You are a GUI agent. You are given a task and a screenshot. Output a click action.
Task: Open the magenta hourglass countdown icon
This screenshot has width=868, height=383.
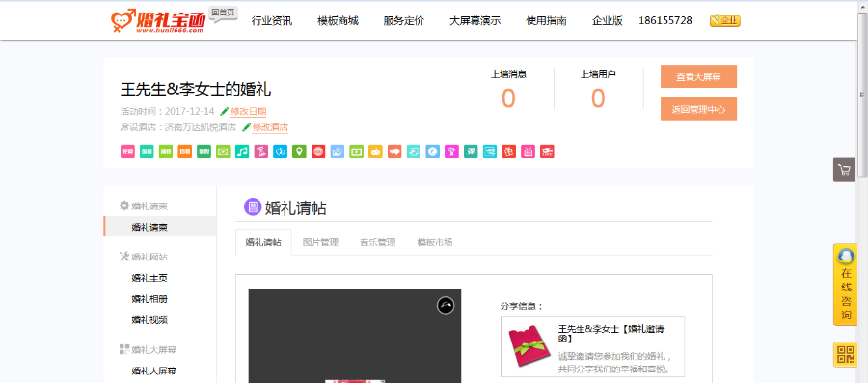(x=261, y=151)
